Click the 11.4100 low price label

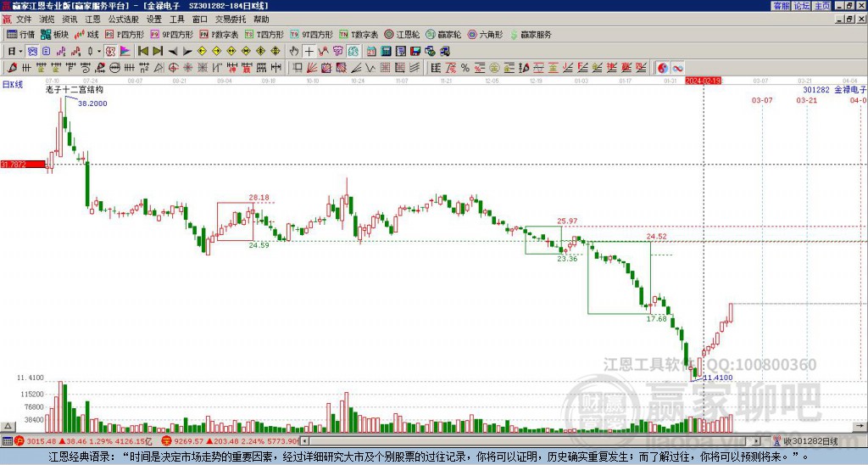tap(718, 378)
